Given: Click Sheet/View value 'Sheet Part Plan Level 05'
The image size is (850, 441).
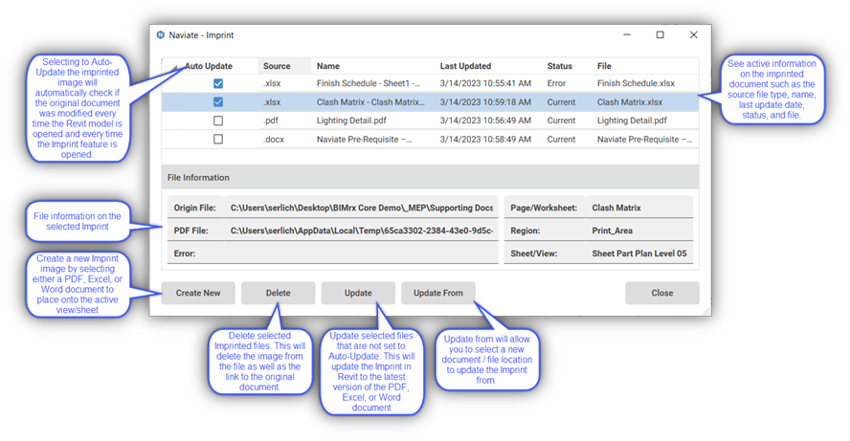Looking at the screenshot, I should coord(639,253).
